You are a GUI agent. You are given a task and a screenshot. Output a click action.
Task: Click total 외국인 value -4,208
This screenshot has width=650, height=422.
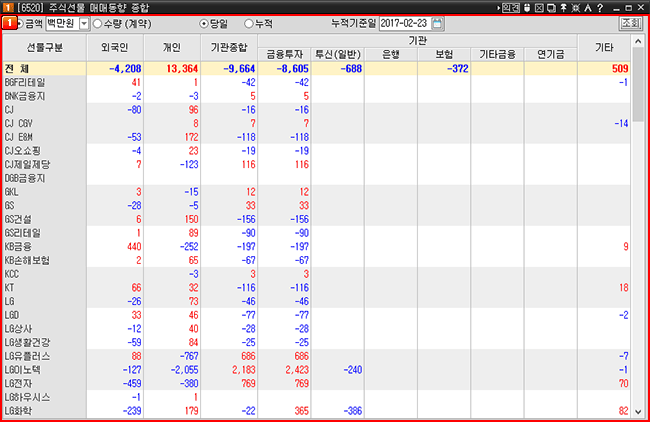[125, 69]
